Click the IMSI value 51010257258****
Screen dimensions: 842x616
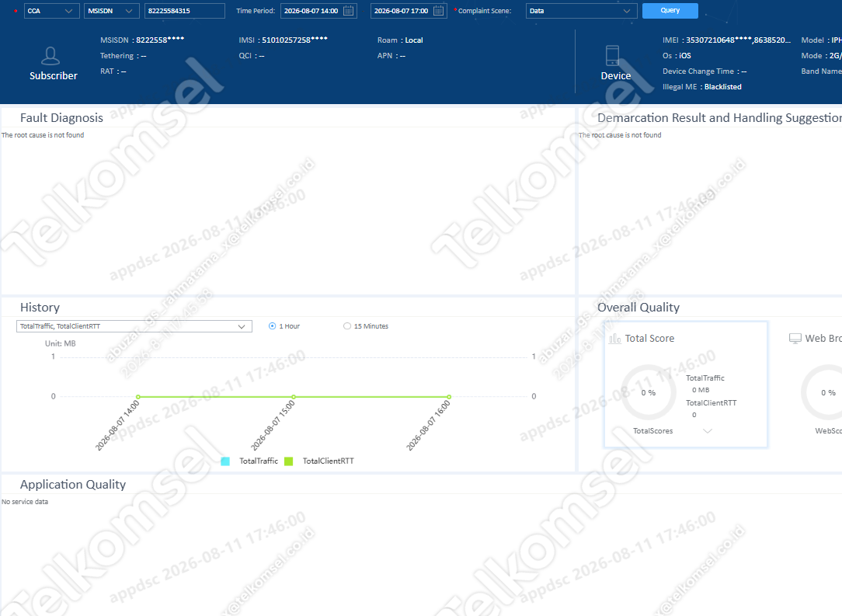coord(294,40)
